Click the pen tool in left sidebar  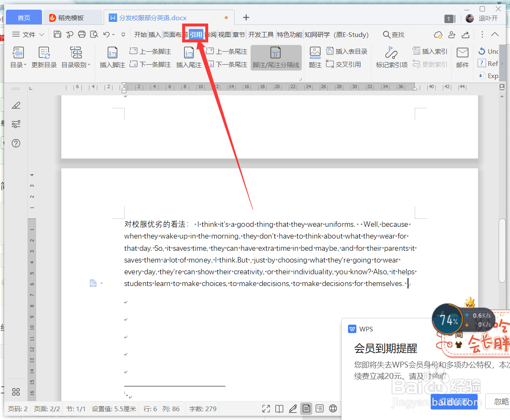click(x=16, y=105)
